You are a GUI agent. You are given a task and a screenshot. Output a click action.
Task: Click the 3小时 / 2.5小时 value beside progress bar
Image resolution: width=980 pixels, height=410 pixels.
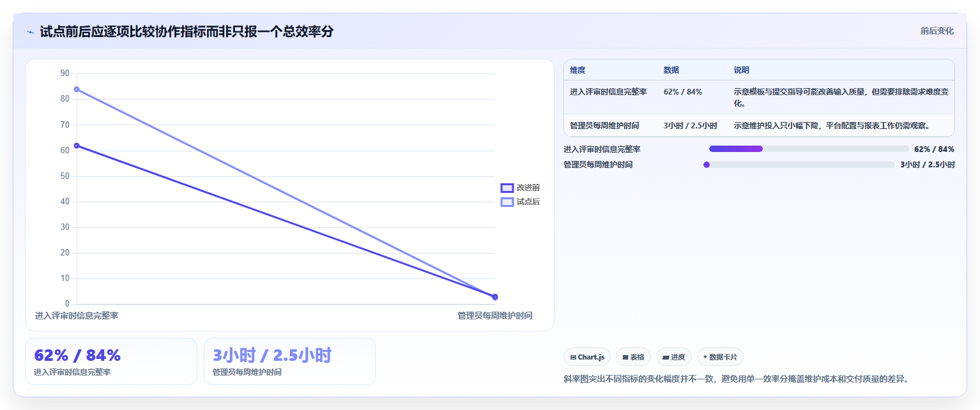pyautogui.click(x=928, y=165)
